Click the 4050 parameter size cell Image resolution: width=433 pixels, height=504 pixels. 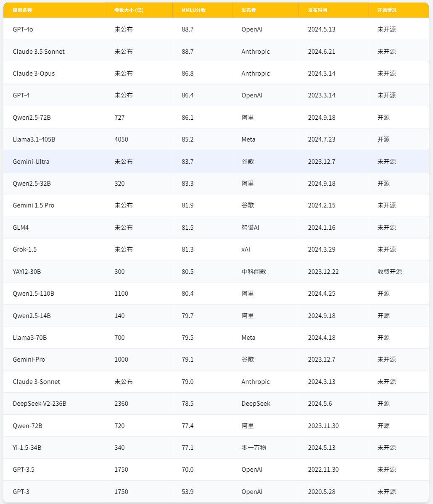pos(121,139)
